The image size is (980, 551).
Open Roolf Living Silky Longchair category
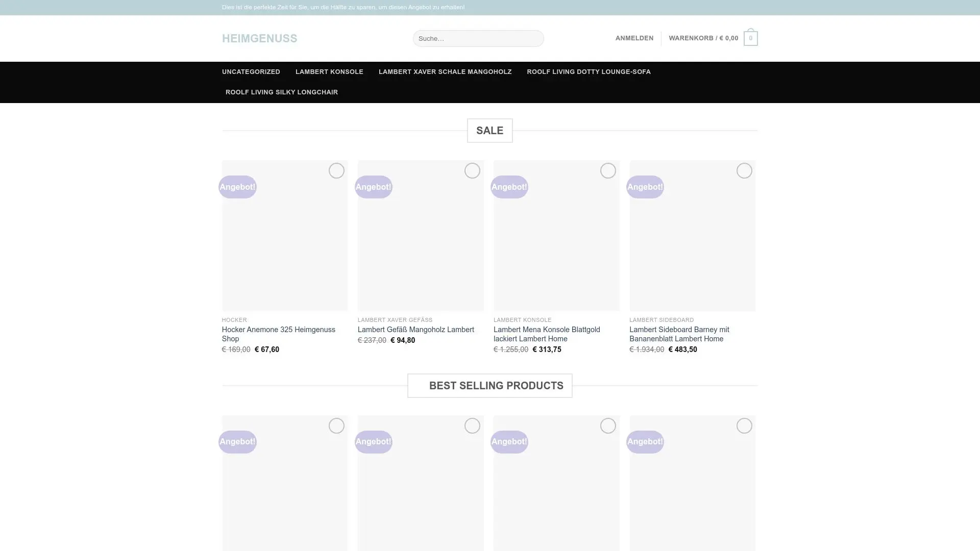281,92
